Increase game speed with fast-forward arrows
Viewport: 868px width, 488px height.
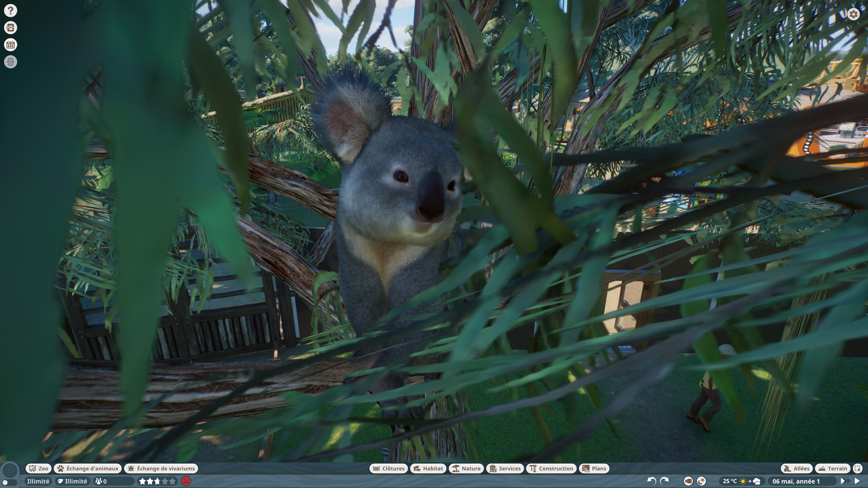pyautogui.click(x=845, y=481)
